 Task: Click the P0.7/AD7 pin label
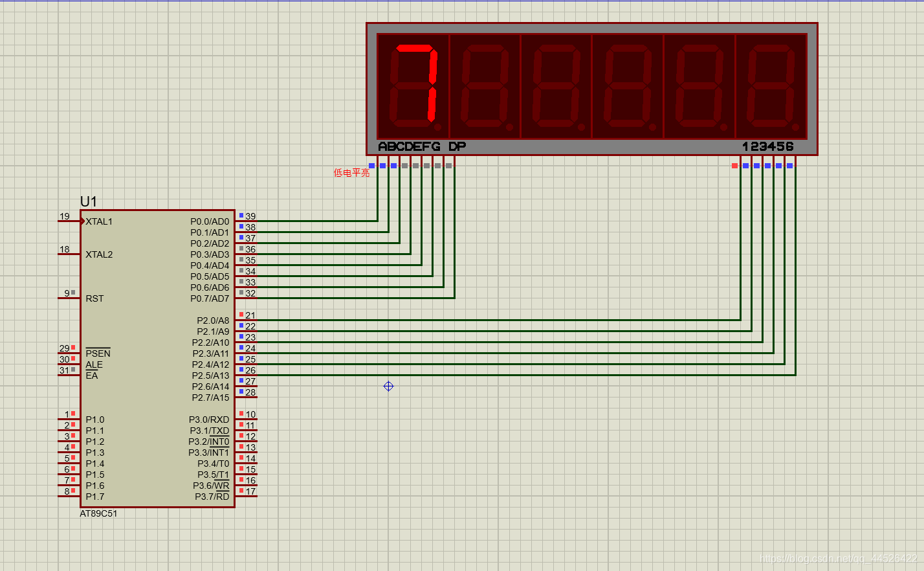(x=210, y=298)
